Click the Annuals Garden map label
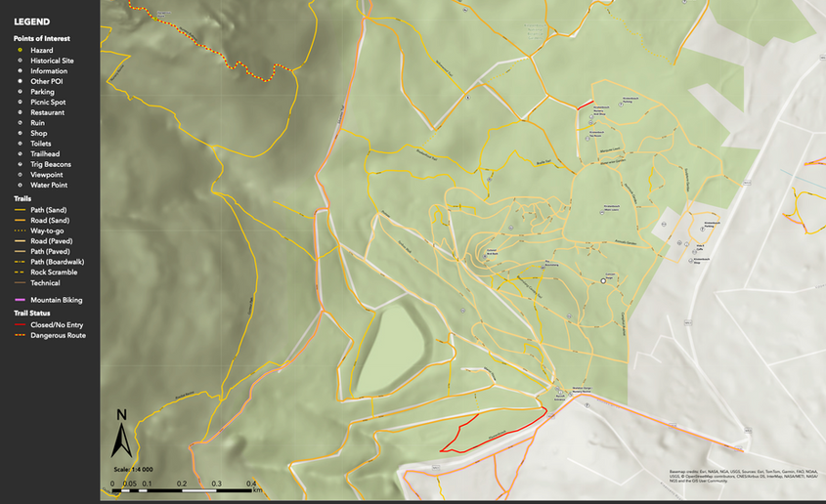 click(626, 242)
